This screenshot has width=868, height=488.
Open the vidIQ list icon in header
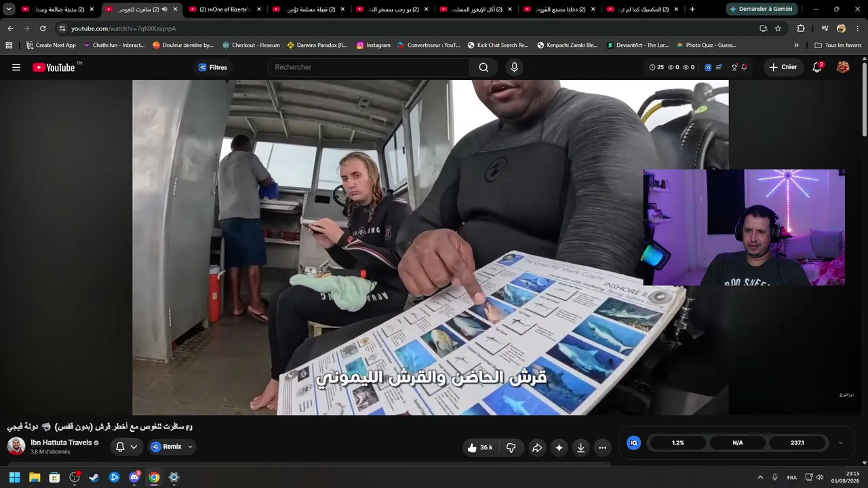719,67
